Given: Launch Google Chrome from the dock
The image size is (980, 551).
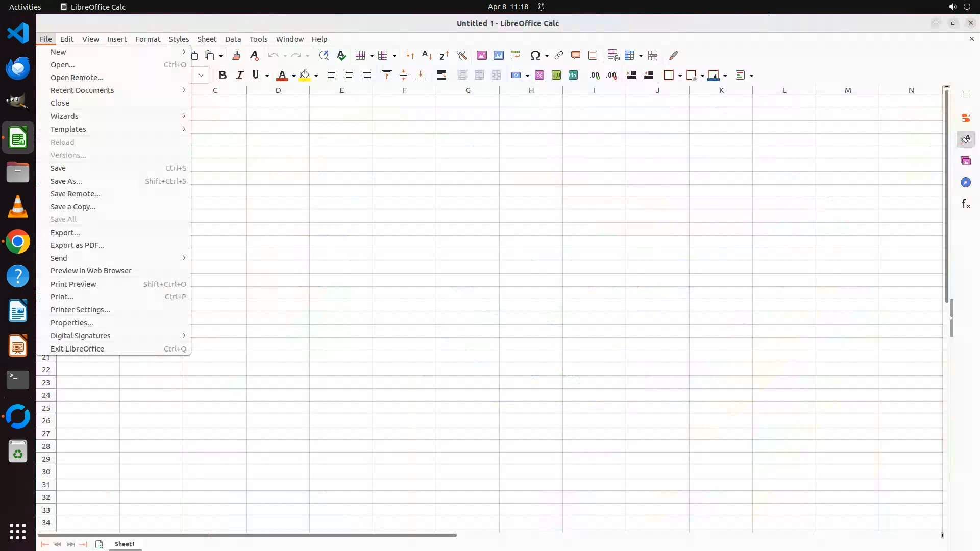Looking at the screenshot, I should (x=18, y=242).
